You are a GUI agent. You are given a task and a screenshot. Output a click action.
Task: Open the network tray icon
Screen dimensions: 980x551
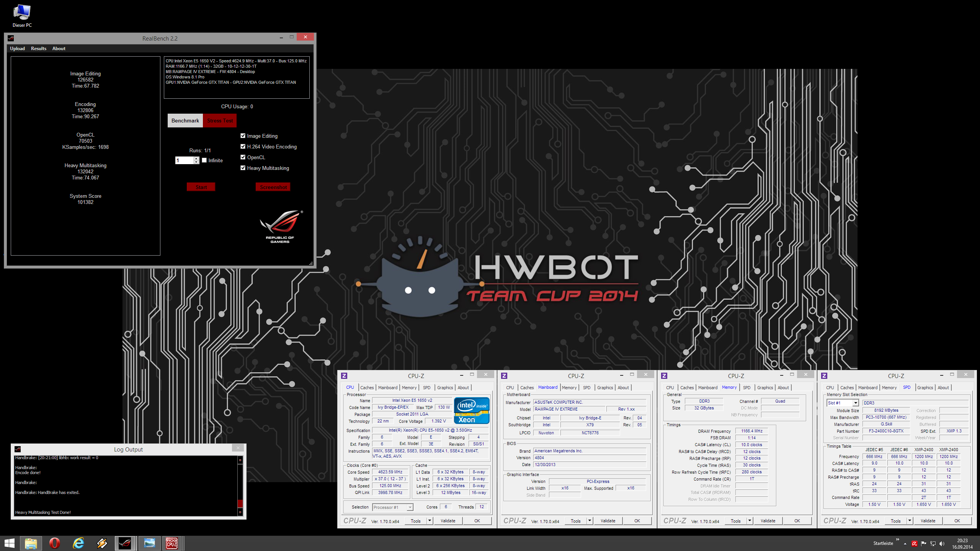(933, 544)
